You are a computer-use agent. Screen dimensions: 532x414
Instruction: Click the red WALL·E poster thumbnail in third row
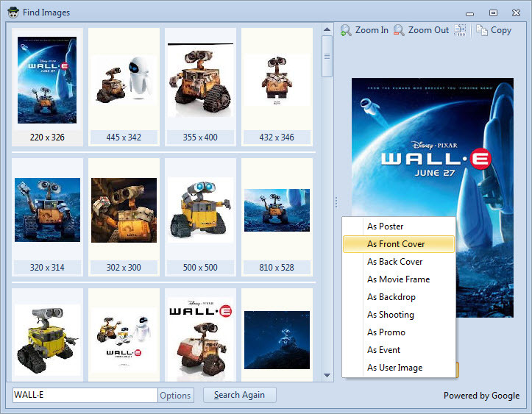(x=200, y=335)
